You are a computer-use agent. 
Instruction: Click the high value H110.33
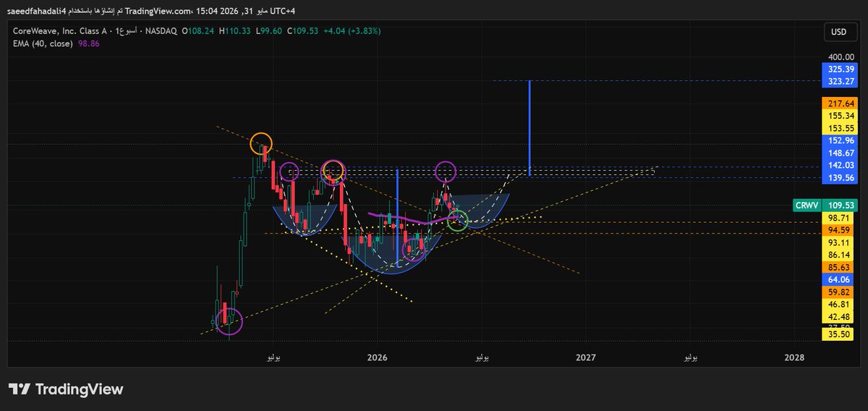(234, 31)
